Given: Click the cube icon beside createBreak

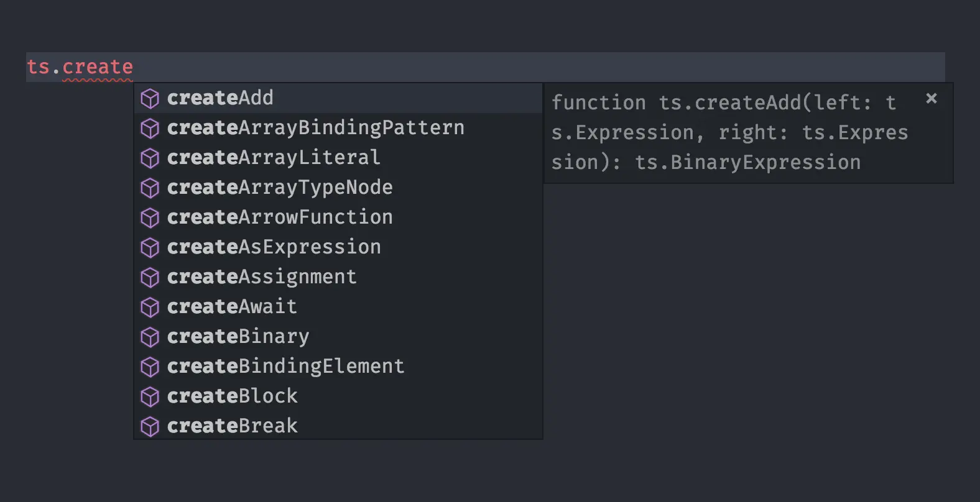Looking at the screenshot, I should 150,426.
